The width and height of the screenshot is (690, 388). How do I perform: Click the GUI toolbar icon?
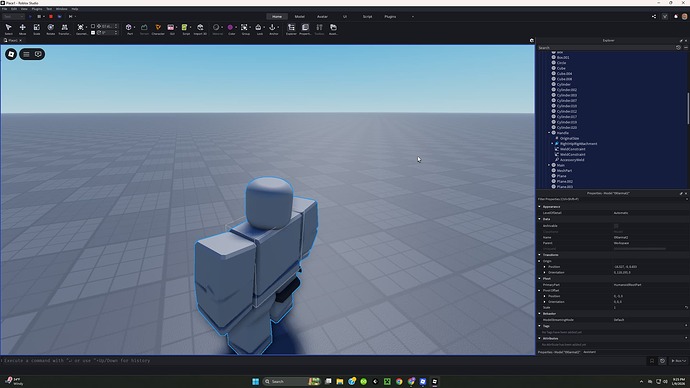tap(171, 29)
